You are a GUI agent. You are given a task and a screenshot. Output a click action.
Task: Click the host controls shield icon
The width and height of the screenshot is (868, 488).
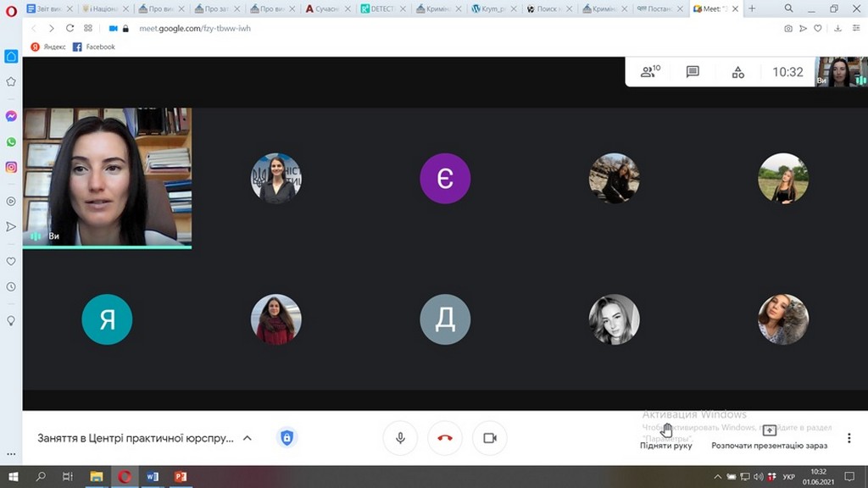[287, 438]
